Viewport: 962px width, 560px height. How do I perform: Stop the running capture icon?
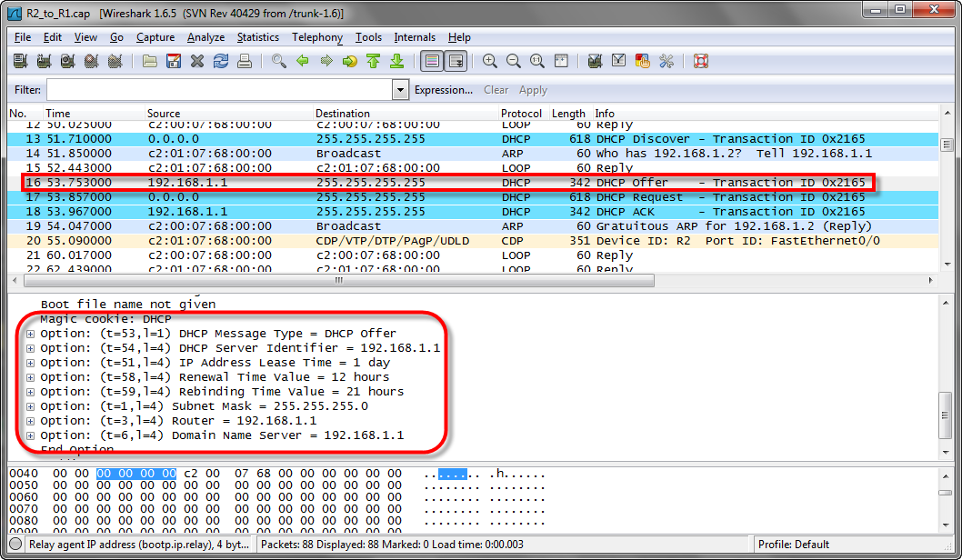pos(92,61)
